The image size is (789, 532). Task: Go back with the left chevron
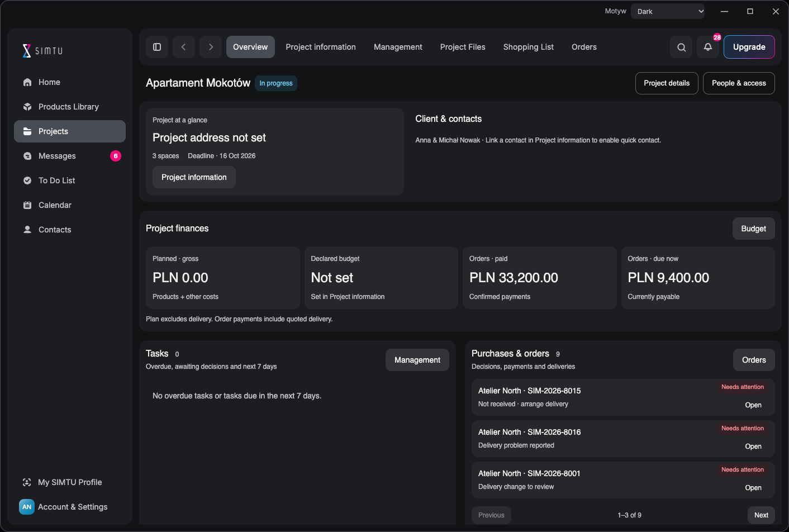(x=184, y=47)
